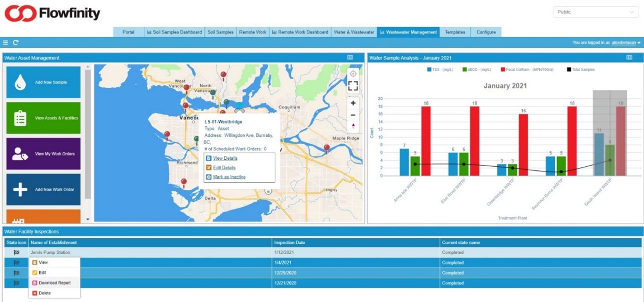Zoom out on the map
The image size is (644, 302).
353,115
